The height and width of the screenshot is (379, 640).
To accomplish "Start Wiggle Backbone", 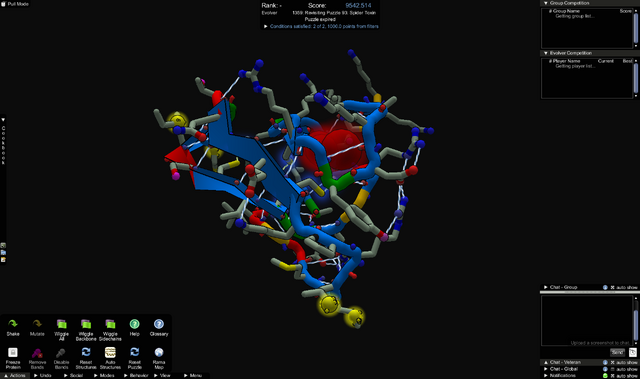I will pos(86,330).
